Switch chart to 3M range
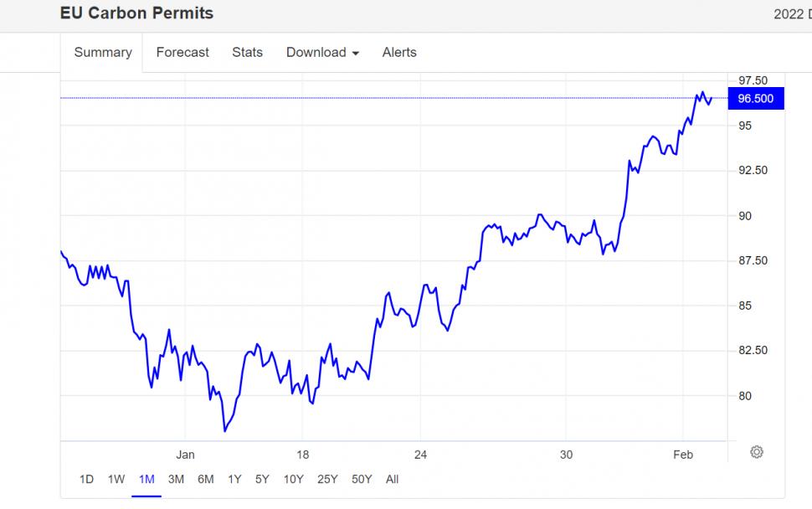 176,480
